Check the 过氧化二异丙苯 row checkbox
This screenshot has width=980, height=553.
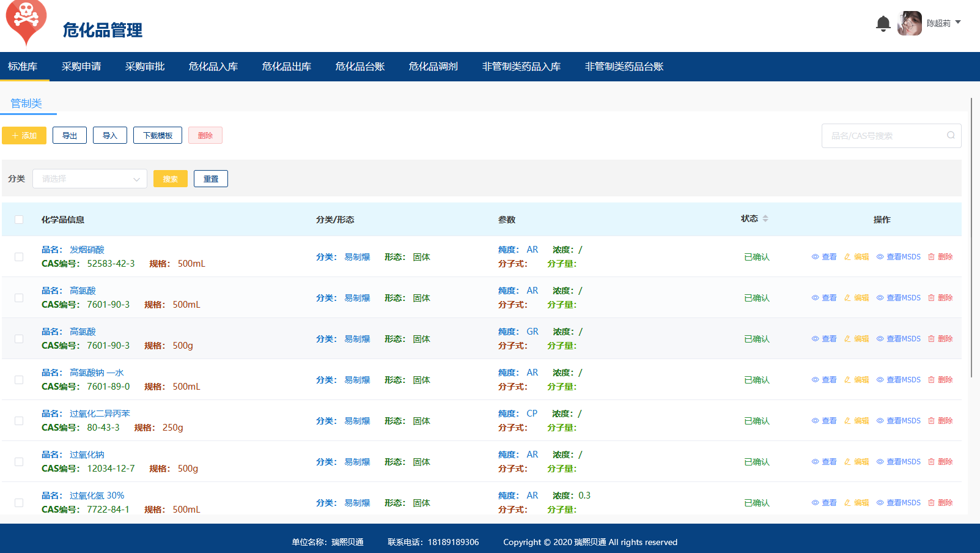pos(19,421)
